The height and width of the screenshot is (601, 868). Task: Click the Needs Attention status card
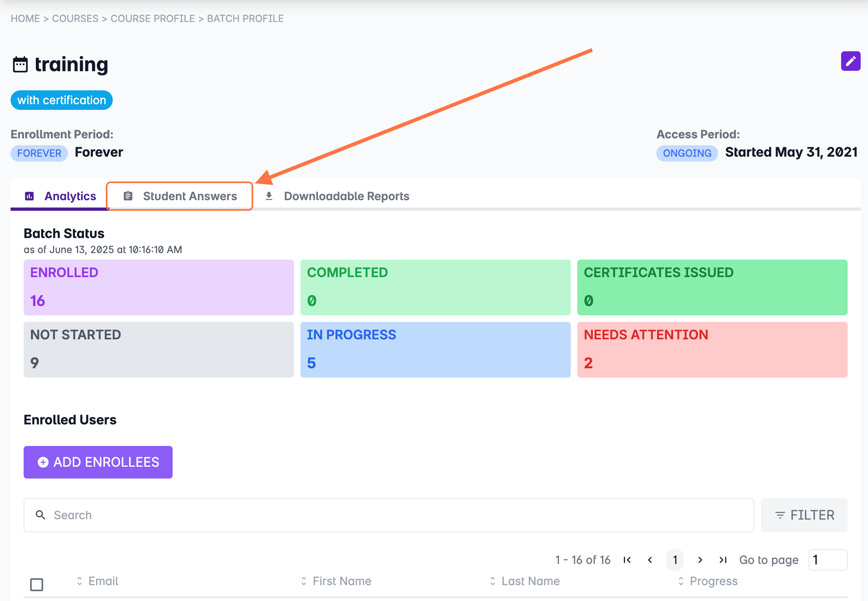(712, 350)
